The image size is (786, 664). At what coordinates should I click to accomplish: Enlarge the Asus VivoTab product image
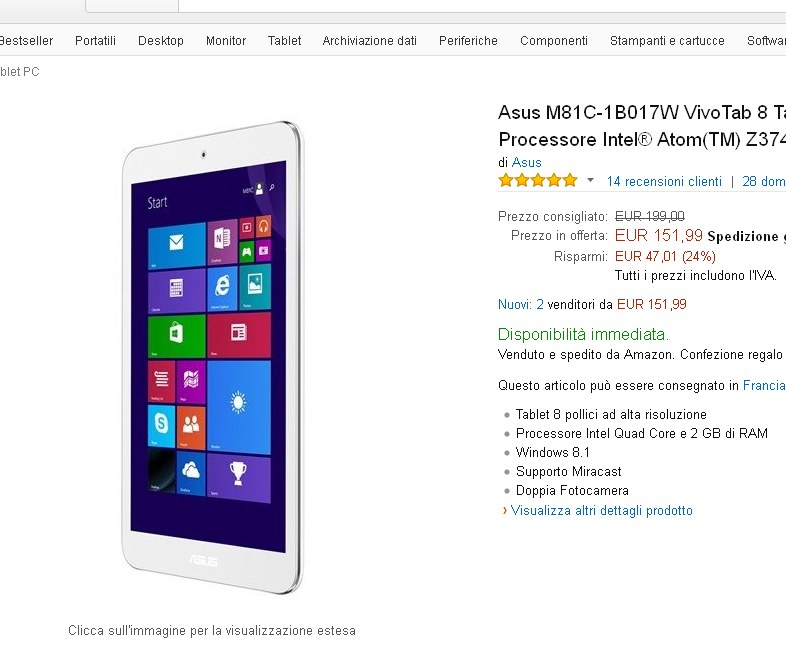coord(212,357)
